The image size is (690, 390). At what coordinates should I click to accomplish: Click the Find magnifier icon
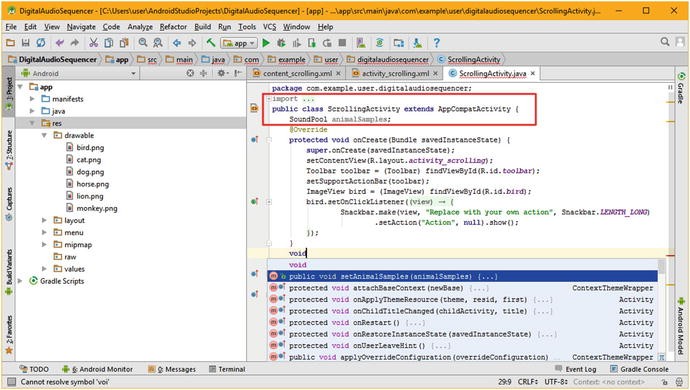click(143, 43)
